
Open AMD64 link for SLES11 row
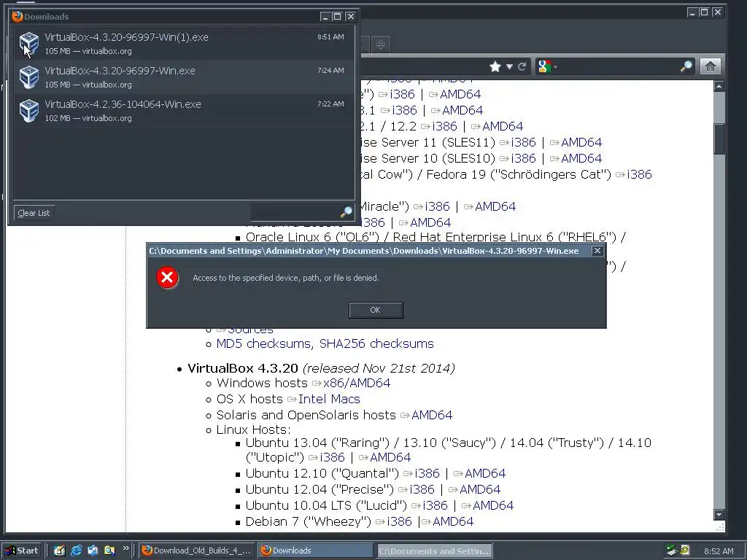(x=581, y=142)
